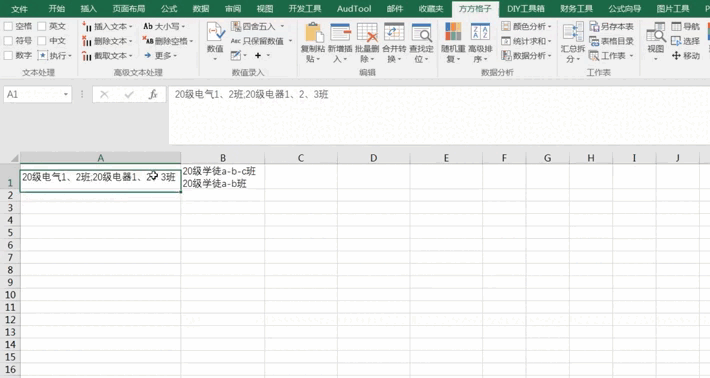Click the 导航 tool

(685, 26)
